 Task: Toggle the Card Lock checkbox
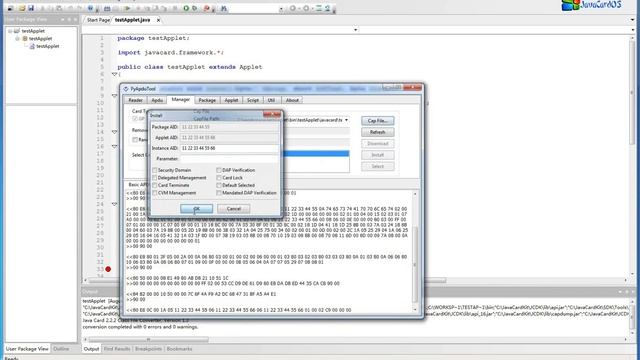(219, 178)
